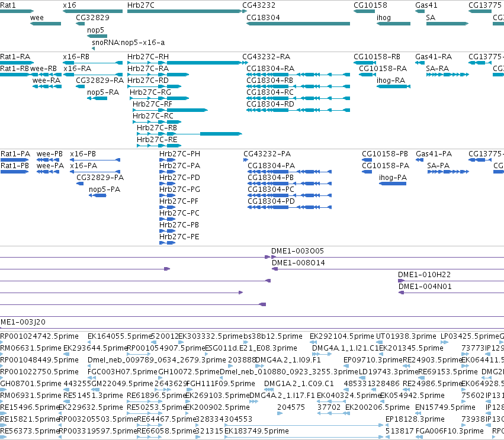Click the CG43232-RA transcript label
Screen dimensions: 504x440
[266, 57]
